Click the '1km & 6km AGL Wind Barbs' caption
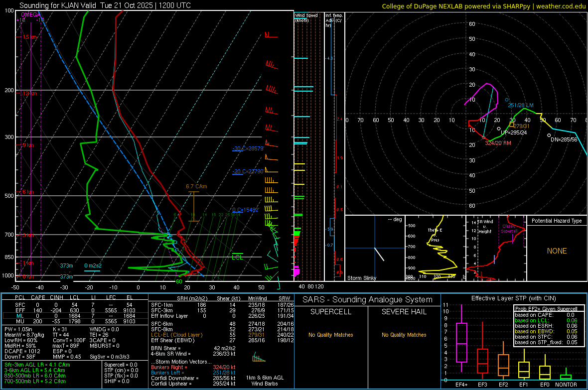This screenshot has height=390, width=588. (265, 381)
